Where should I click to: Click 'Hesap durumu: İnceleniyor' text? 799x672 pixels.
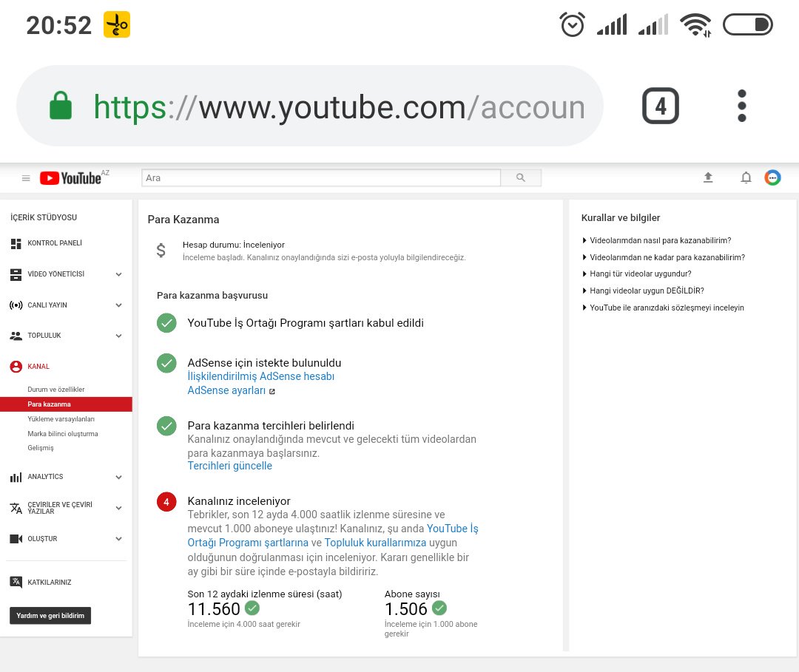(234, 245)
